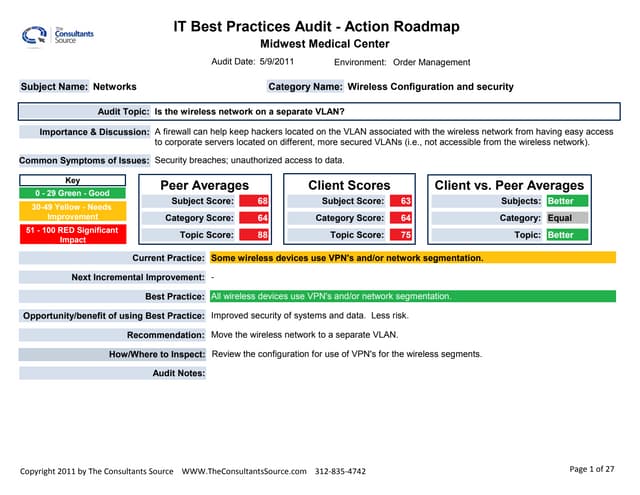Image resolution: width=640 pixels, height=495 pixels.
Task: Click the Peer Averages Subject Score 68
Action: [x=262, y=201]
